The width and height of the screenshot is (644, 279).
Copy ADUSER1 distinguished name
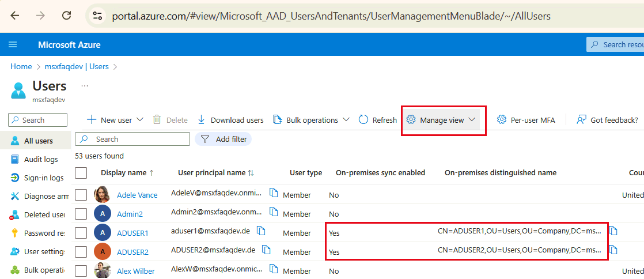click(613, 231)
